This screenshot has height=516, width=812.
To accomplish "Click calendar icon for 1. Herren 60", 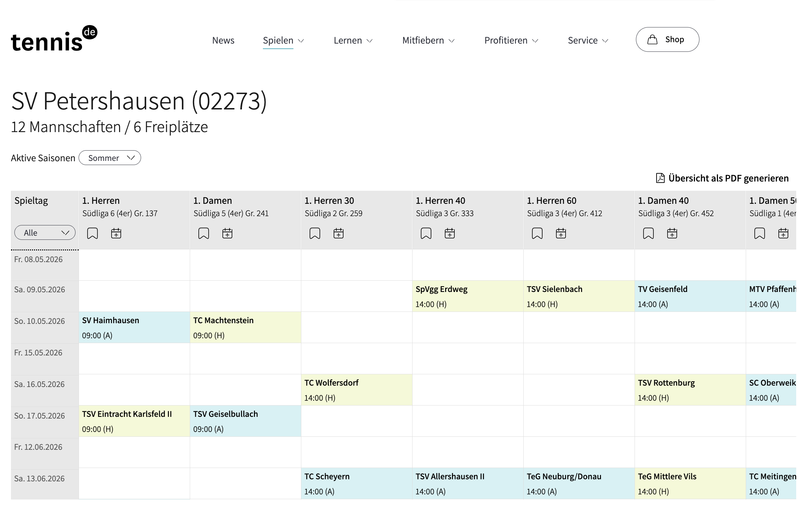I will click(561, 233).
